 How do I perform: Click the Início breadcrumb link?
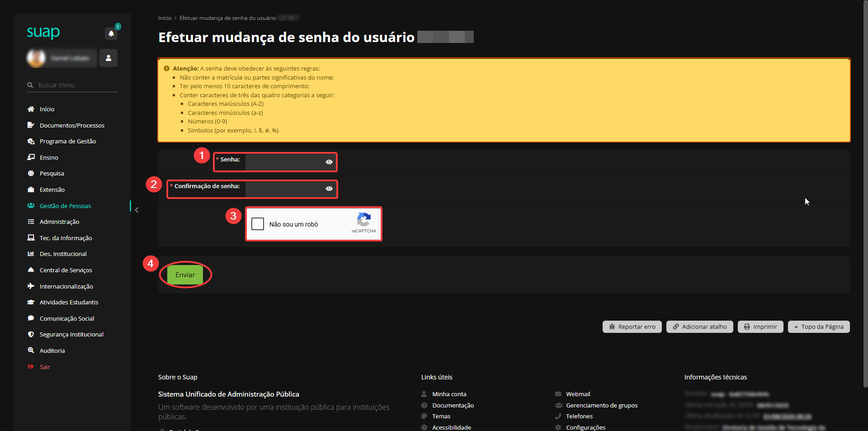(x=165, y=18)
